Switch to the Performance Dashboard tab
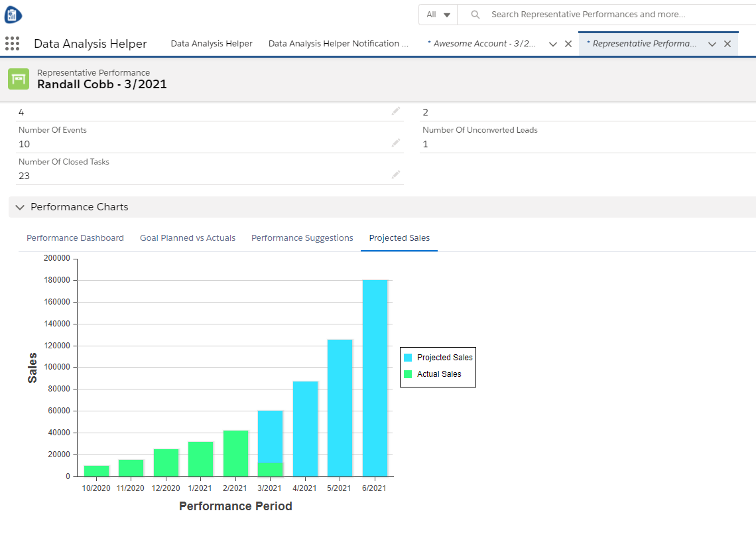This screenshot has width=756, height=558. click(x=75, y=238)
